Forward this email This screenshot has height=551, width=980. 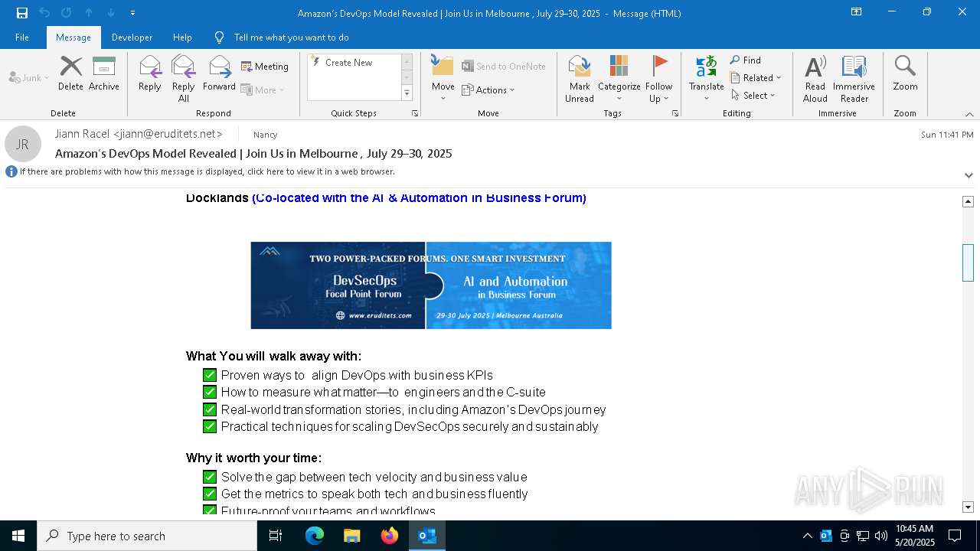pyautogui.click(x=219, y=73)
